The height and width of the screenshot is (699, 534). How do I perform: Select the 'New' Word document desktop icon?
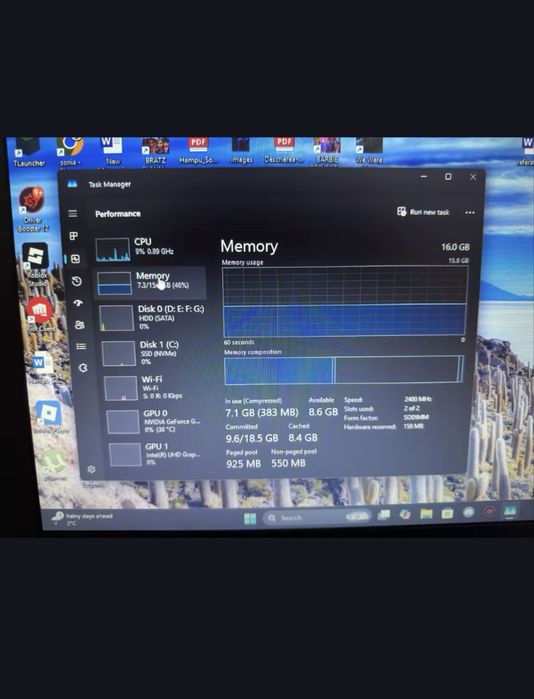click(x=112, y=152)
